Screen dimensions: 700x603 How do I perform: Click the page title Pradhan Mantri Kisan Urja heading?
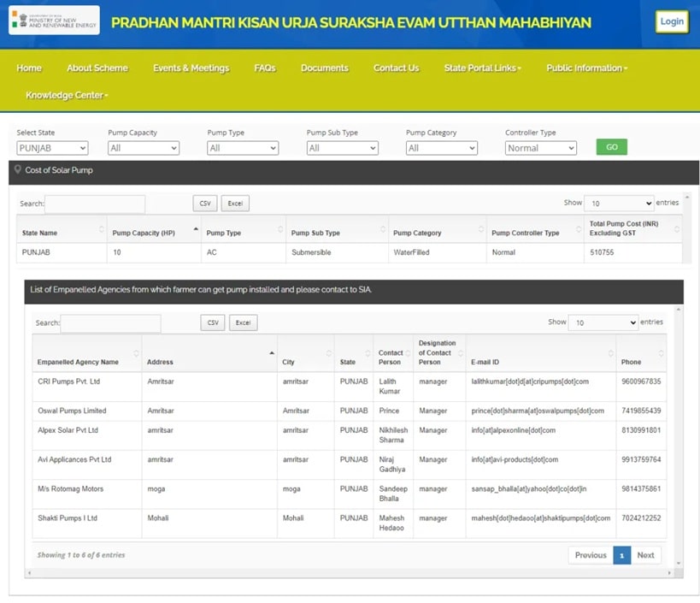coord(351,22)
